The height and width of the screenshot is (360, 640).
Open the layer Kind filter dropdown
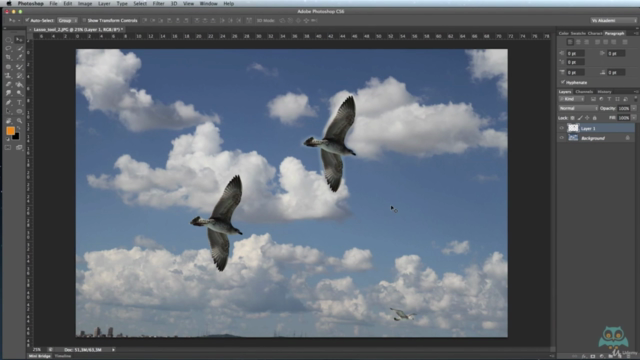[571, 99]
